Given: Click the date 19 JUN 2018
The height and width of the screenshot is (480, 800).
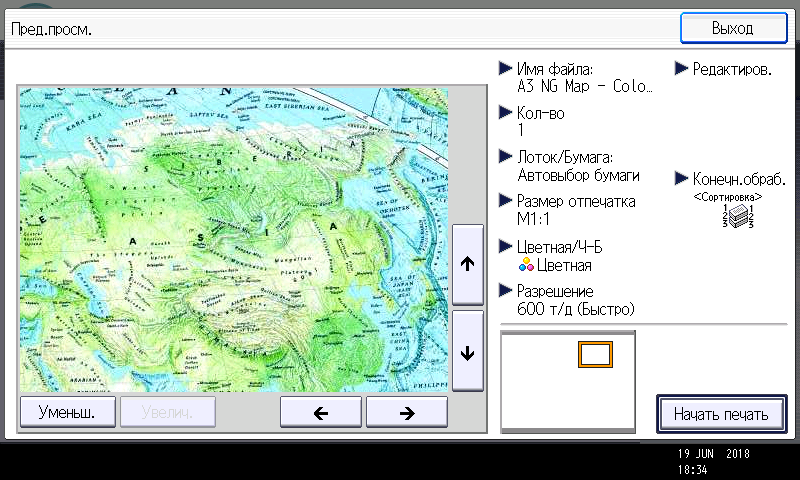Looking at the screenshot, I should tap(713, 453).
